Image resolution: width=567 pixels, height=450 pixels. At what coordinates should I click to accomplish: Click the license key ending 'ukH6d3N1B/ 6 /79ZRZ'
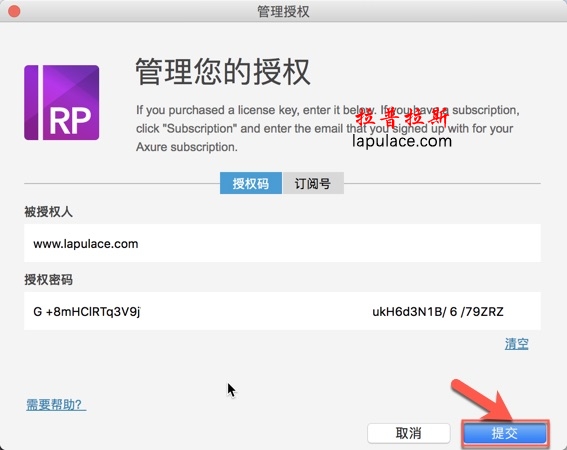pos(438,311)
